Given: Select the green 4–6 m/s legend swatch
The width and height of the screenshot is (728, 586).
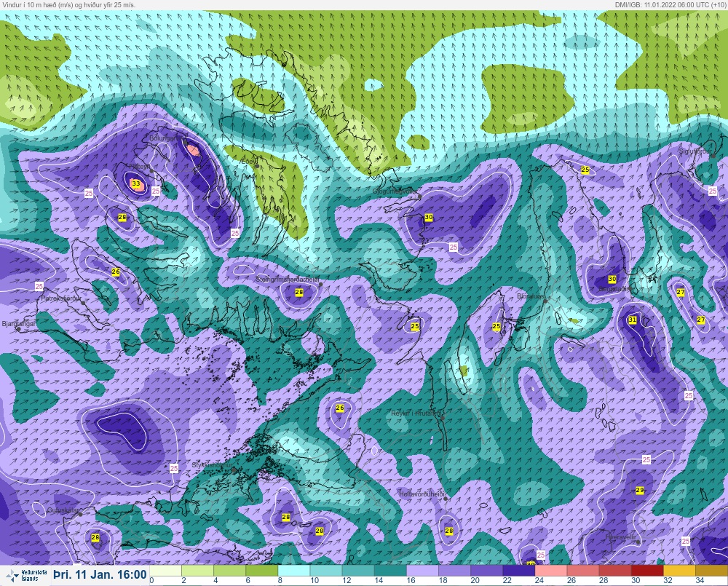Looking at the screenshot, I should point(229,570).
